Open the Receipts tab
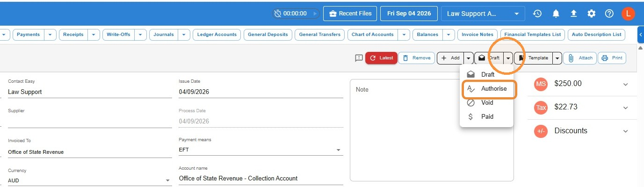The image size is (644, 187). tap(73, 35)
